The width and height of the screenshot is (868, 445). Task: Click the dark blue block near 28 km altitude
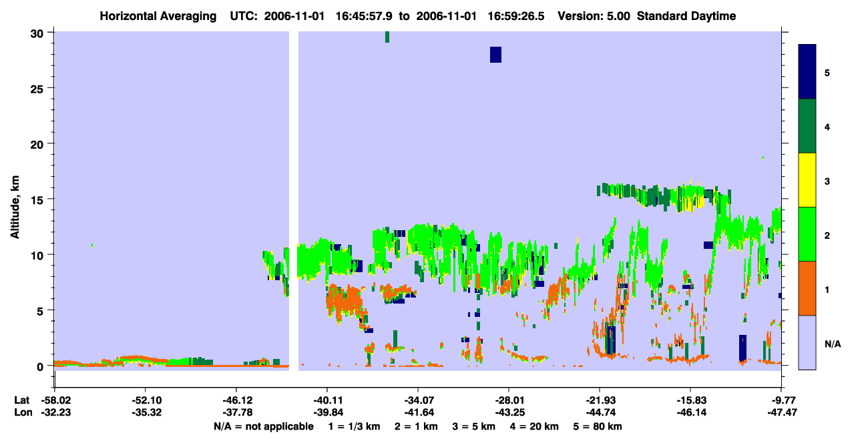click(495, 55)
